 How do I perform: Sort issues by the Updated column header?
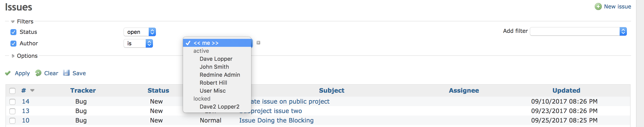click(566, 90)
